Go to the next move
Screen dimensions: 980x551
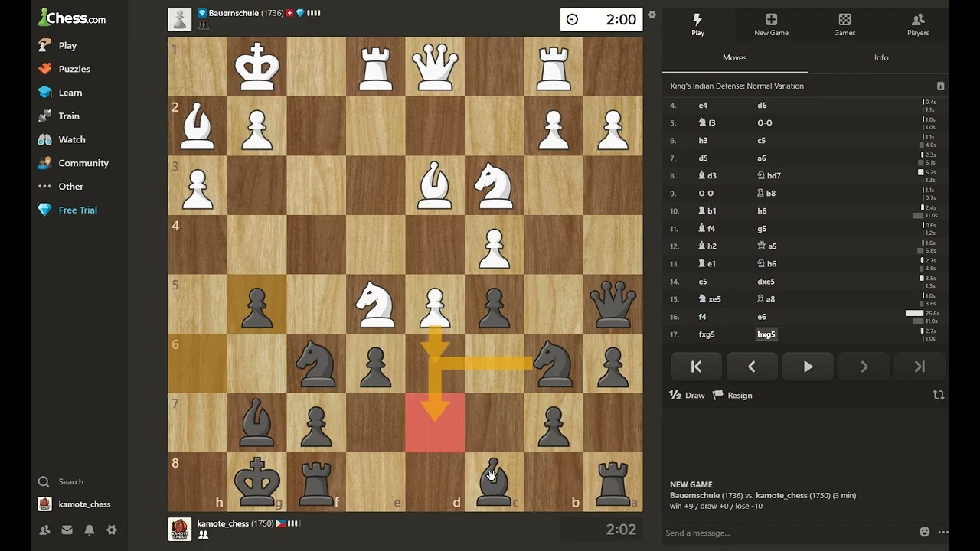[x=864, y=367]
